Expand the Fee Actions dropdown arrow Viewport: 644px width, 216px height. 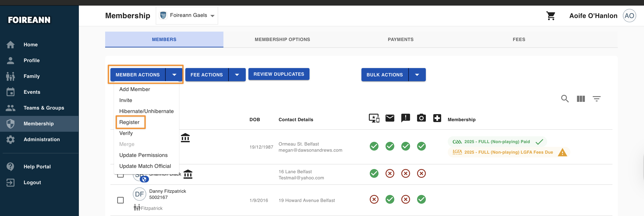(x=237, y=75)
